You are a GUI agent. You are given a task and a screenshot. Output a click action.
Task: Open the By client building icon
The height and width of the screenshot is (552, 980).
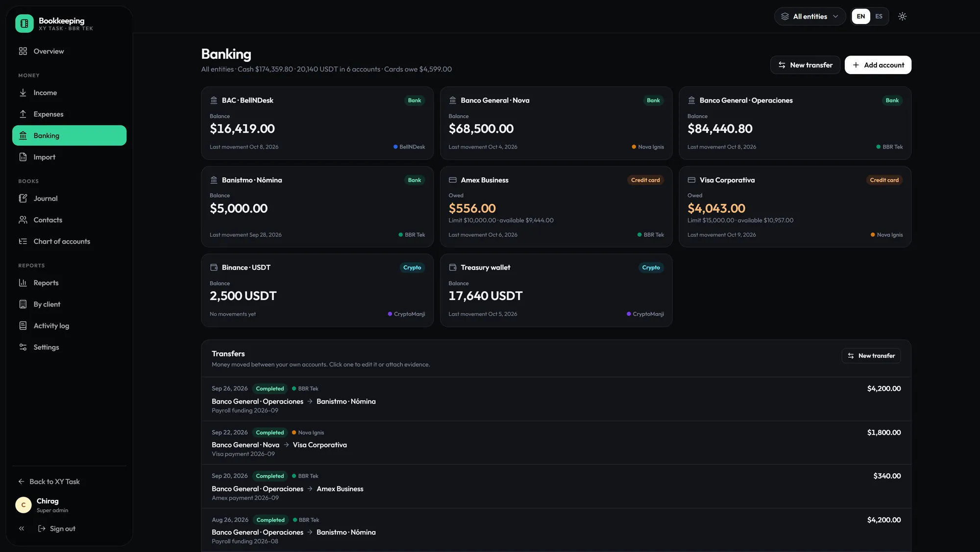tap(23, 304)
